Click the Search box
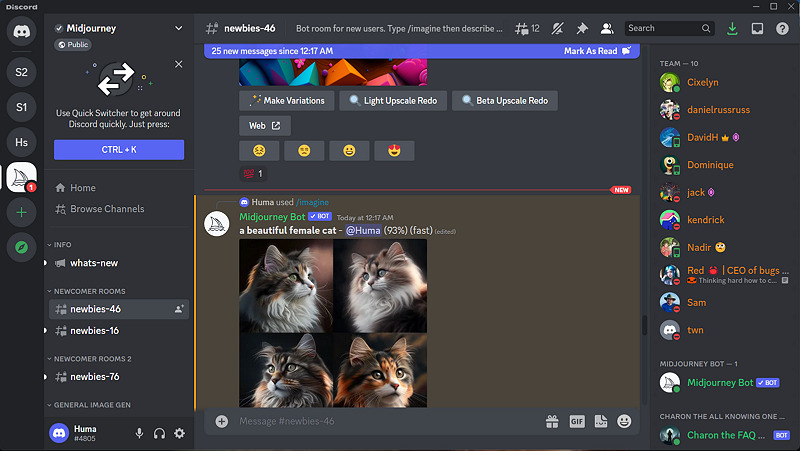 669,29
